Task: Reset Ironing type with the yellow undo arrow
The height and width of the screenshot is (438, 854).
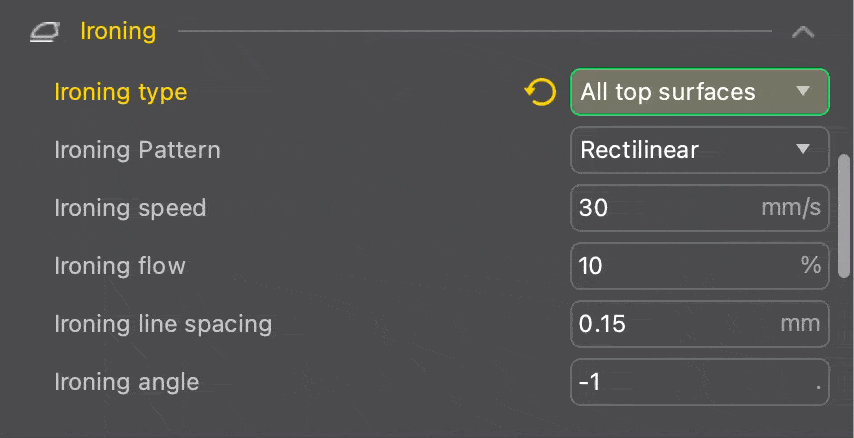Action: pyautogui.click(x=540, y=93)
